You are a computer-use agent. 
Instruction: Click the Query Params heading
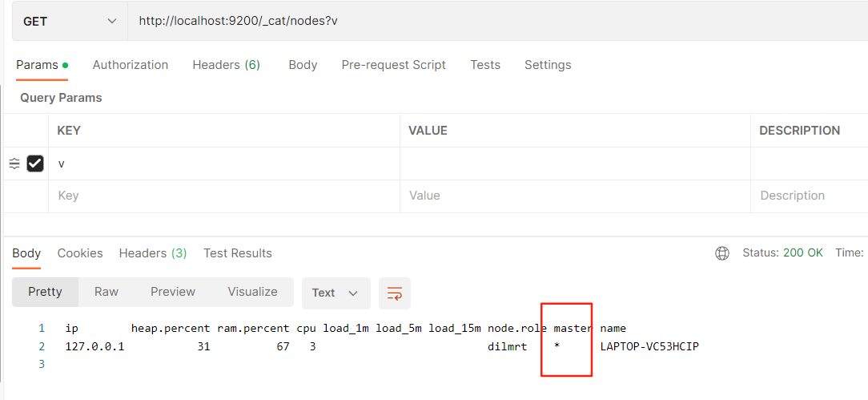point(62,98)
